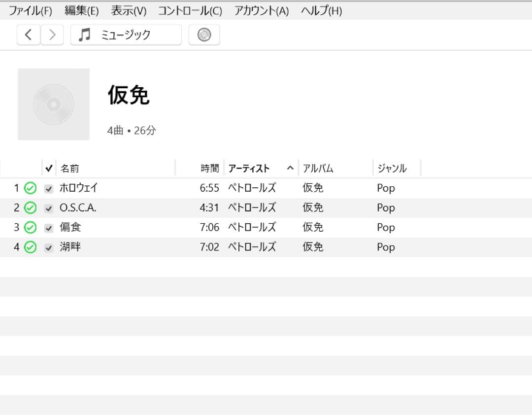
Task: Select the song ホロウェイ
Action: click(79, 188)
